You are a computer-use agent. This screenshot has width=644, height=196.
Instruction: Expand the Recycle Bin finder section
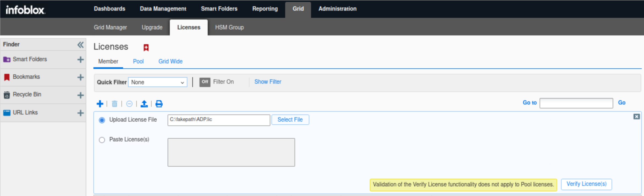click(80, 95)
